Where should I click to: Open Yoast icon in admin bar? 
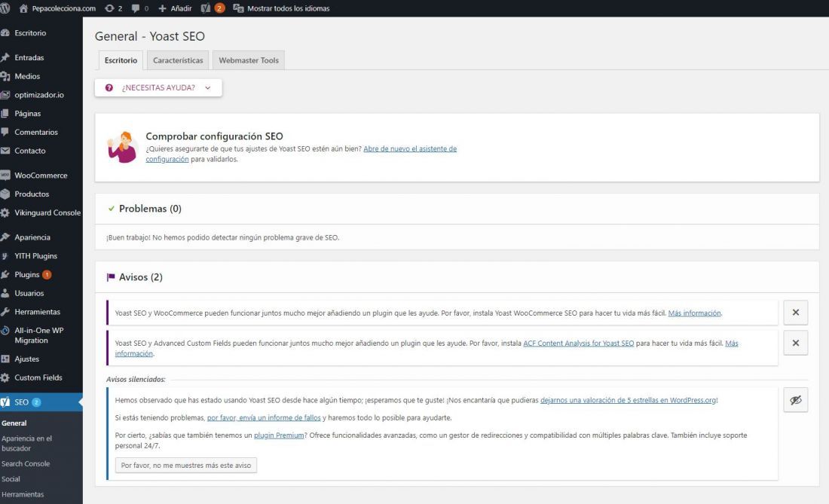pyautogui.click(x=213, y=8)
